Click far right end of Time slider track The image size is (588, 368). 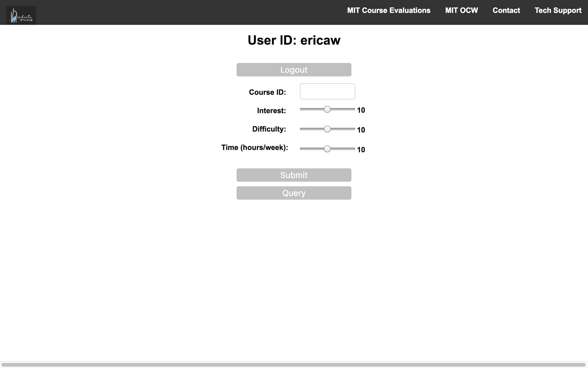tap(353, 149)
